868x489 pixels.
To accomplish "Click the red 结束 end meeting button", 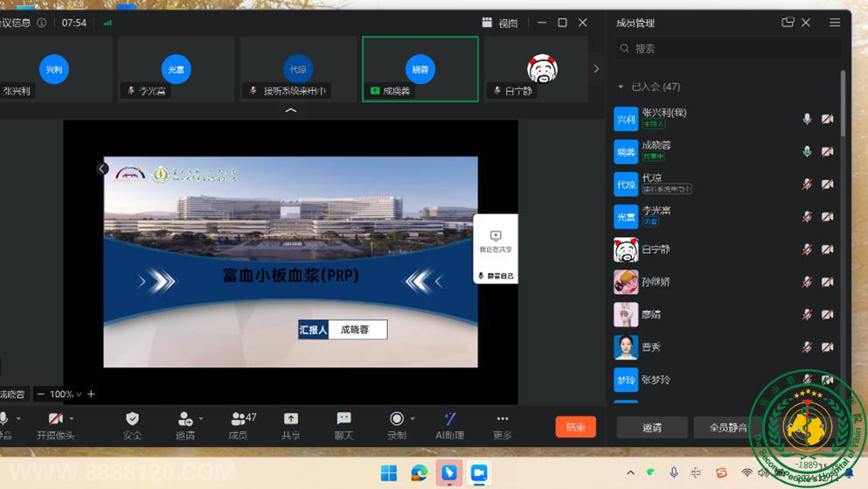I will (575, 427).
